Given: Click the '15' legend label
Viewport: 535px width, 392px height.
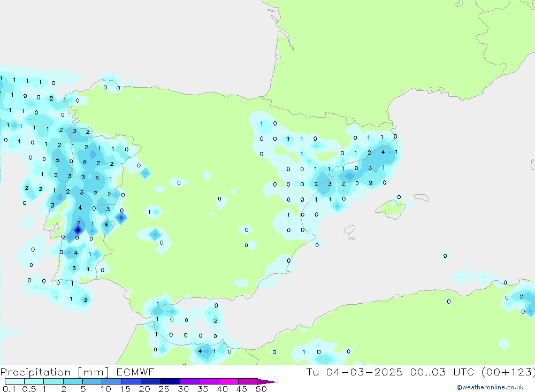Looking at the screenshot, I should click(125, 389).
